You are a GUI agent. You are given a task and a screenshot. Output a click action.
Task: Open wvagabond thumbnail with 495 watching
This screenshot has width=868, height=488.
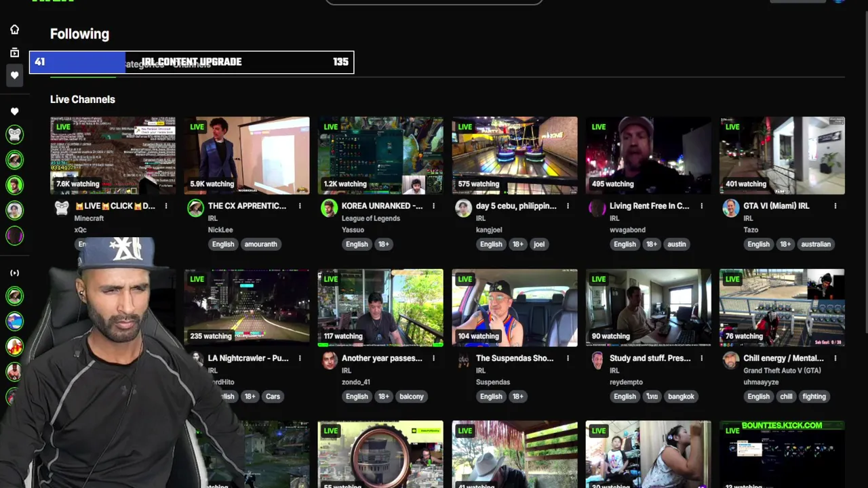(x=648, y=155)
